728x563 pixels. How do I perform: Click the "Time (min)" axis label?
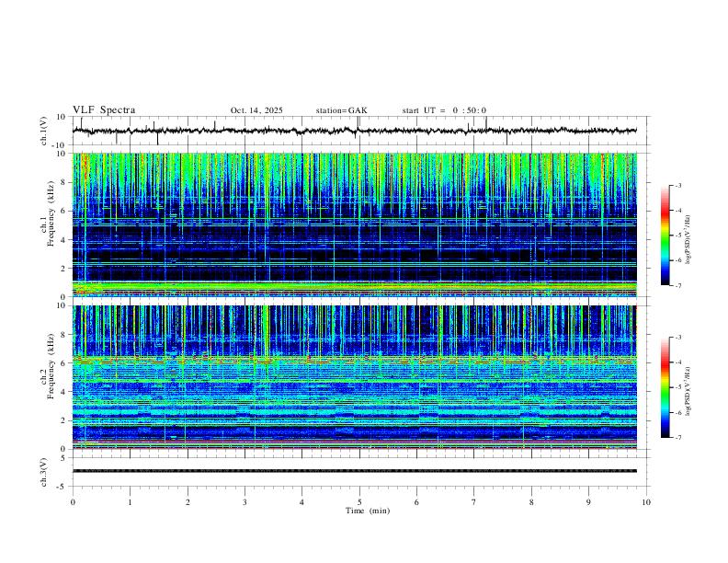coord(368,511)
